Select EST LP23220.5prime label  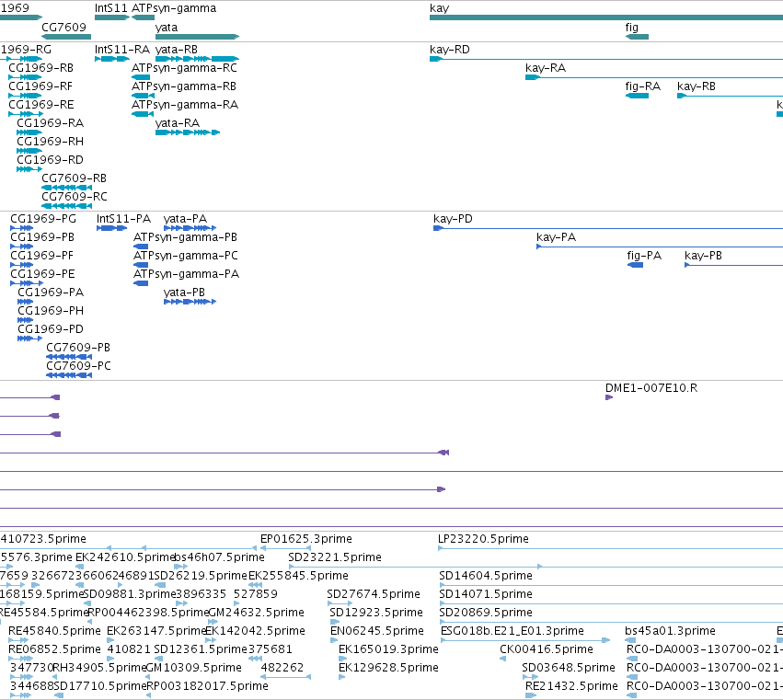pos(483,539)
